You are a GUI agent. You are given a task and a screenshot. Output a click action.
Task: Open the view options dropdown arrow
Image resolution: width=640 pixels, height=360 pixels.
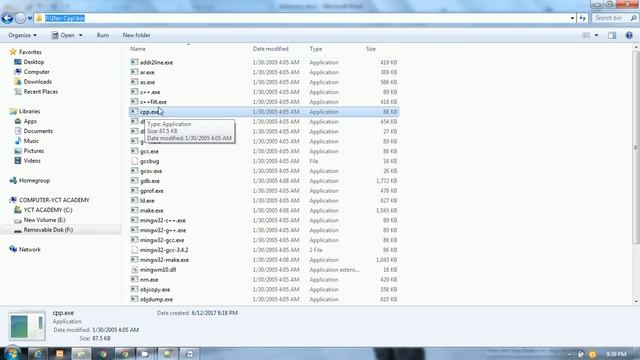coord(596,36)
